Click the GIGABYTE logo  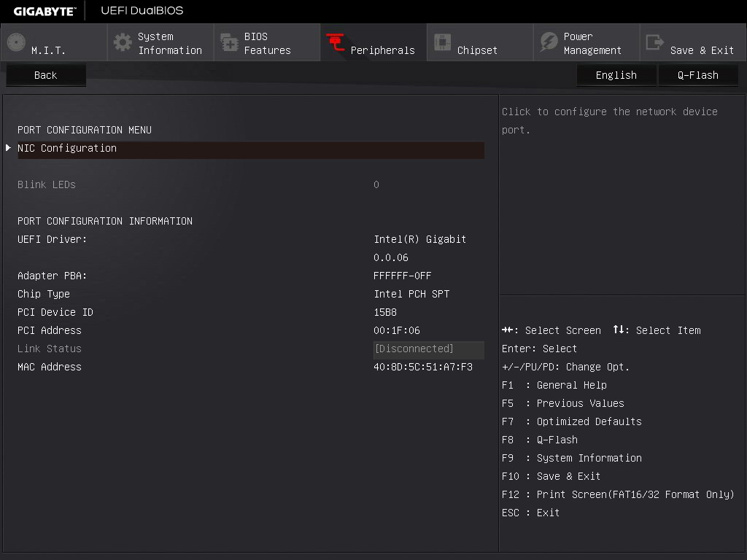pos(44,11)
